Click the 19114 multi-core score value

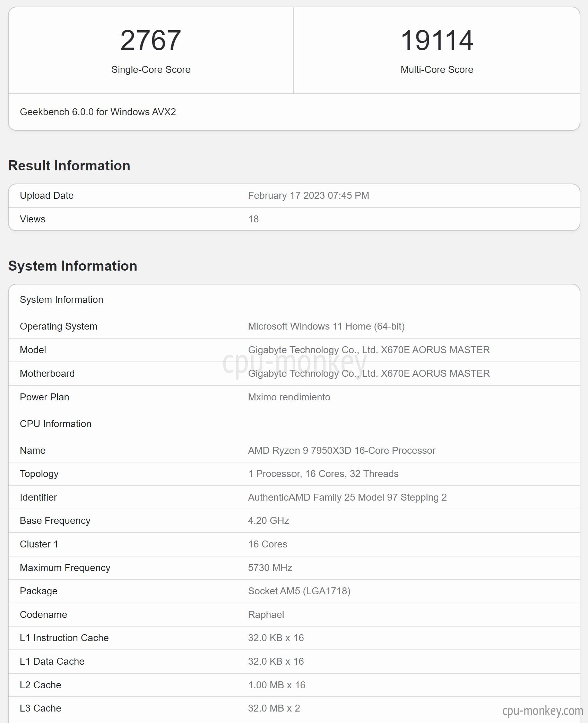click(x=437, y=40)
